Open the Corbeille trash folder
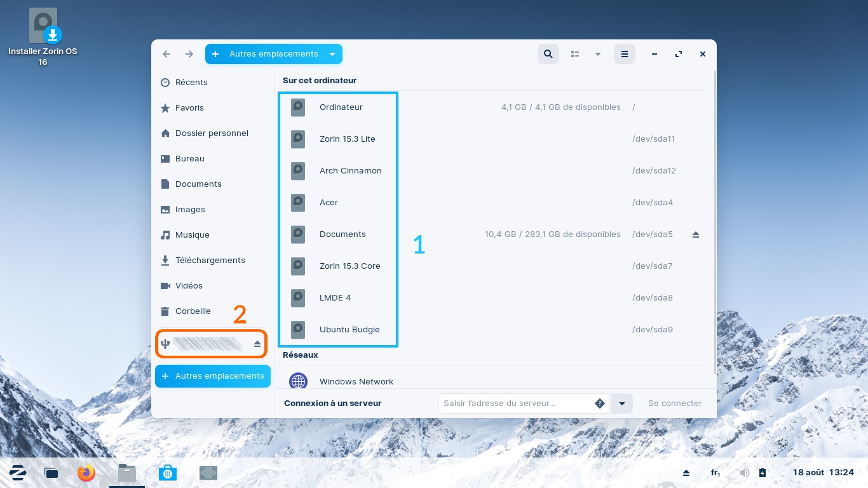The width and height of the screenshot is (868, 488). 193,311
